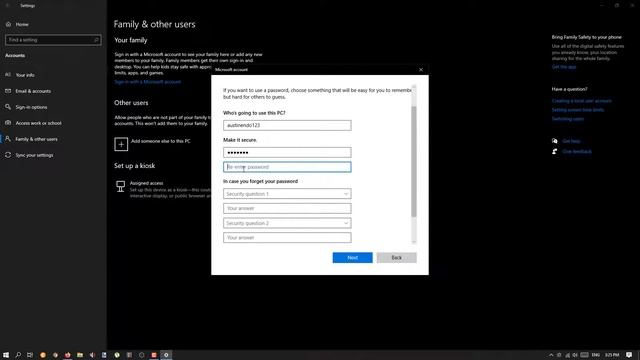The image size is (640, 360).
Task: Click the Settings back arrow
Action: click(7, 6)
